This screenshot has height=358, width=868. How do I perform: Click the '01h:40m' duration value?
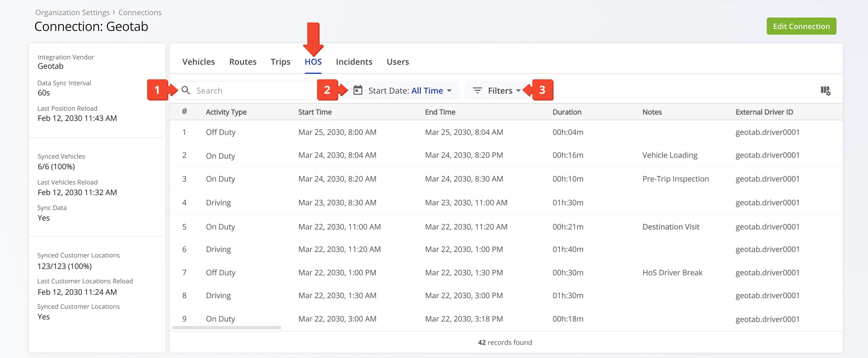(x=568, y=249)
